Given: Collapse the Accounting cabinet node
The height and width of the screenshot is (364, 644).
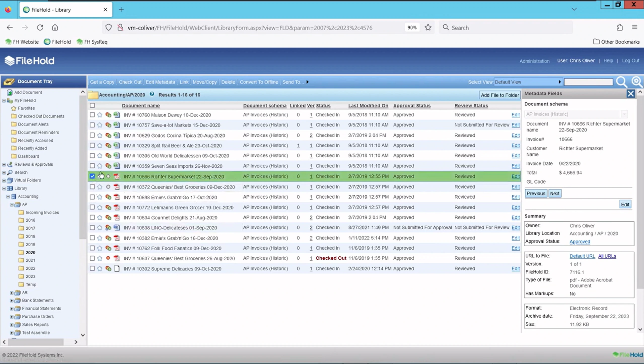Looking at the screenshot, I should pyautogui.click(x=8, y=197).
